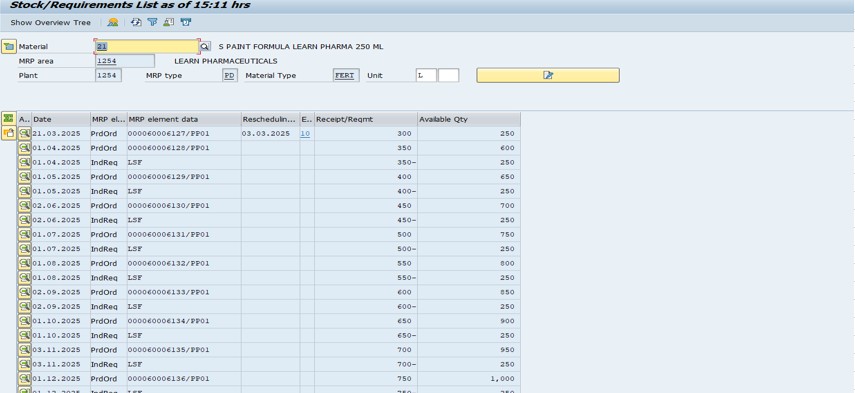Open exception message link 10
The width and height of the screenshot is (855, 393).
[x=305, y=134]
